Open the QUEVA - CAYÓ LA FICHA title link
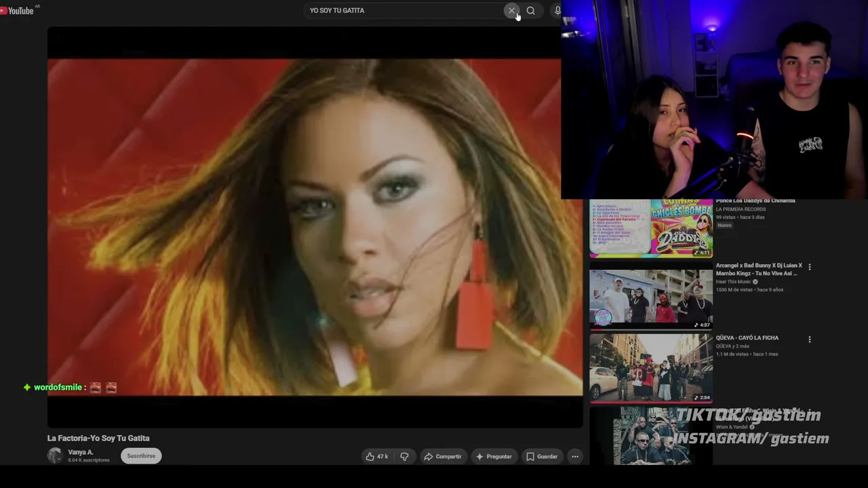 [747, 338]
